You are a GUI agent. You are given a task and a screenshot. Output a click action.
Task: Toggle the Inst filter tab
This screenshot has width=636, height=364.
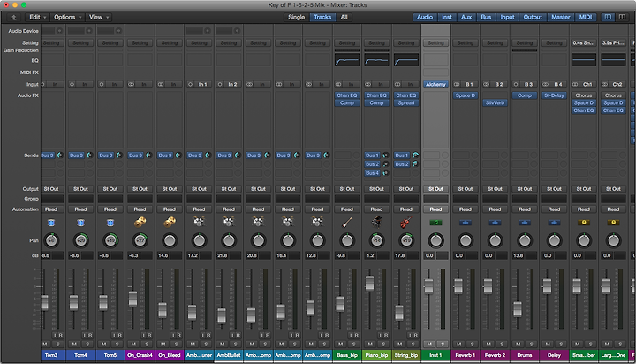[447, 17]
